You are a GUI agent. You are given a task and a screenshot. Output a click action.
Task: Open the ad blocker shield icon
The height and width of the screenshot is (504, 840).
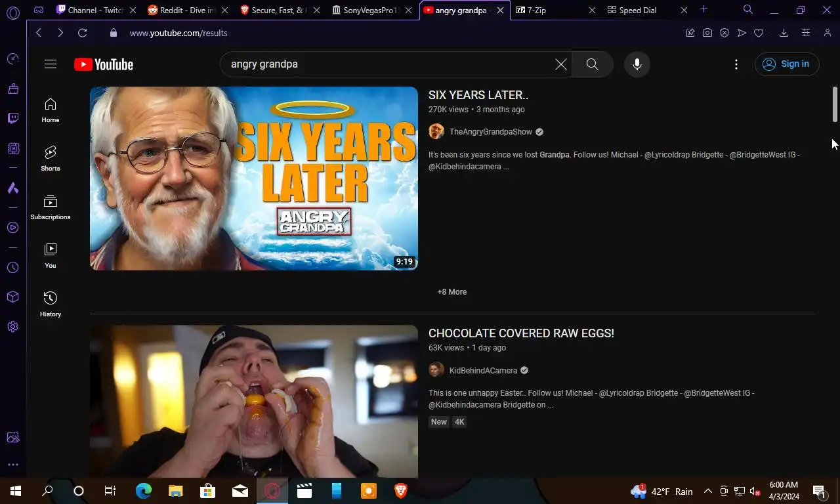click(x=724, y=33)
